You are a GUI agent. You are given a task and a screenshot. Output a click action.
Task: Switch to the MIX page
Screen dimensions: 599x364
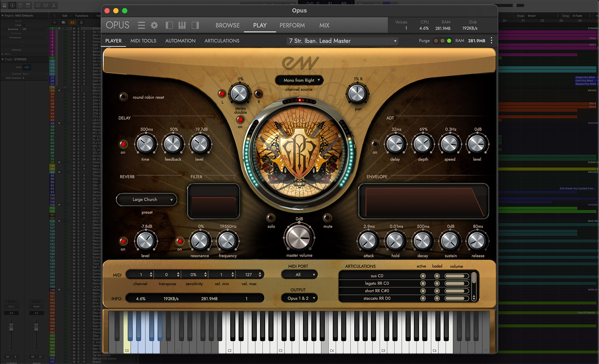pyautogui.click(x=324, y=25)
